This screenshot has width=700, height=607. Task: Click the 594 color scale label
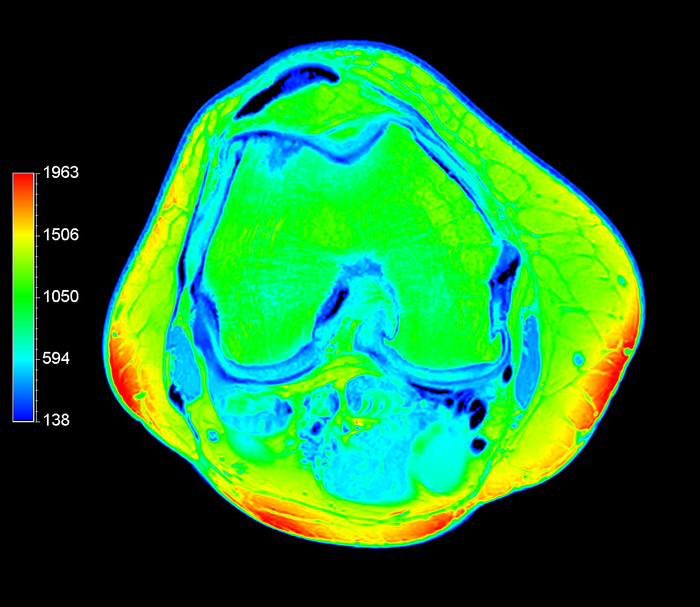click(x=56, y=359)
